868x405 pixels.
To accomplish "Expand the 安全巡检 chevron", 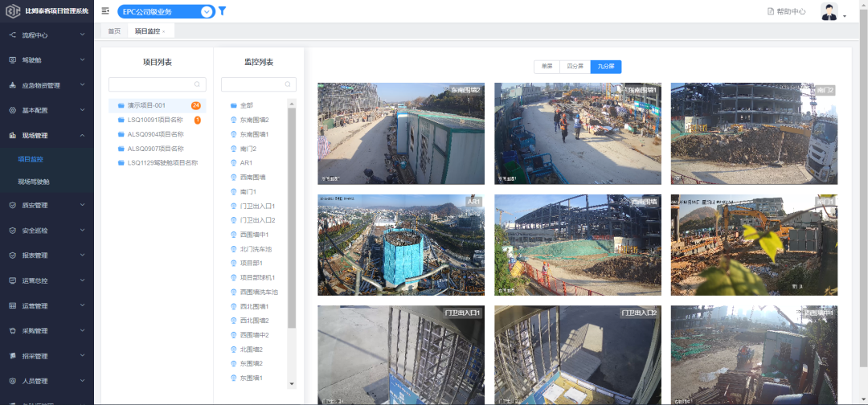I will coord(83,230).
